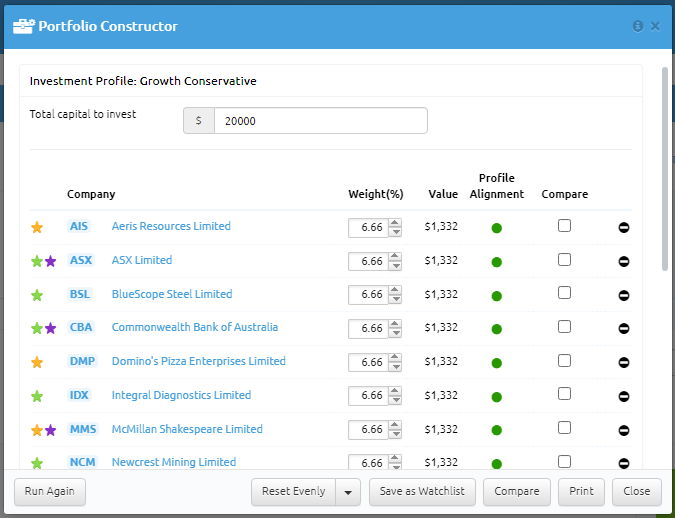675x518 pixels.
Task: Decrease the IDX weight with the down arrow
Action: click(x=395, y=400)
